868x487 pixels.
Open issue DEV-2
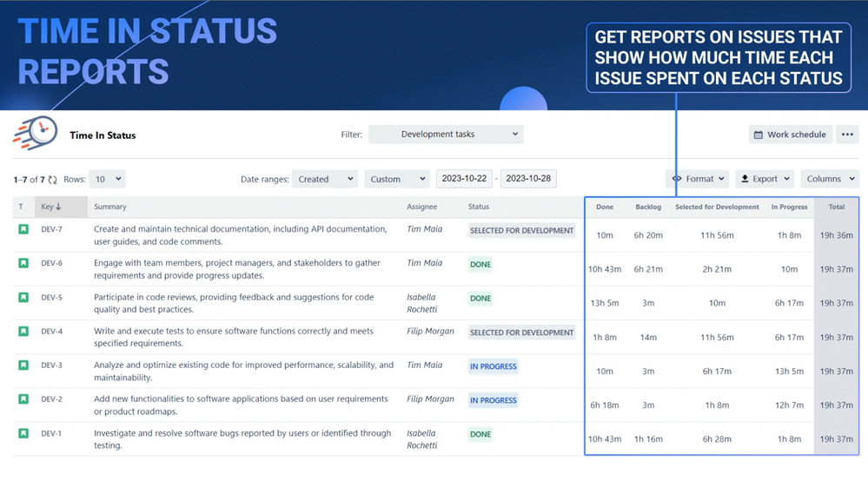[x=51, y=399]
